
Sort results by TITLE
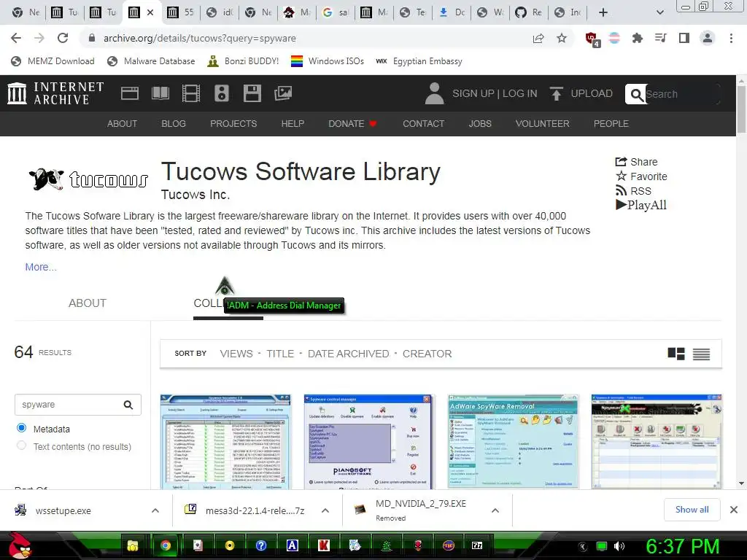280,354
